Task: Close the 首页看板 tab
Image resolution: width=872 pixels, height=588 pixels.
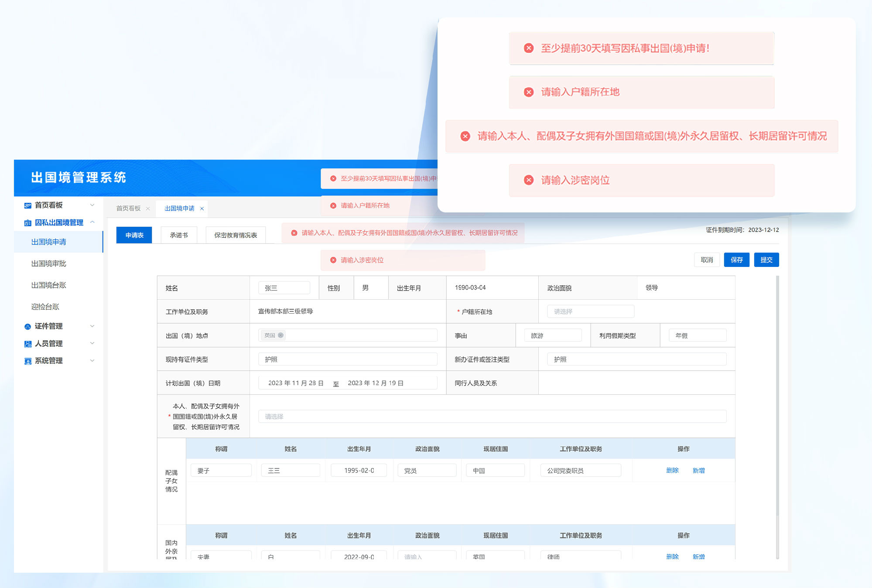Action: (x=148, y=209)
